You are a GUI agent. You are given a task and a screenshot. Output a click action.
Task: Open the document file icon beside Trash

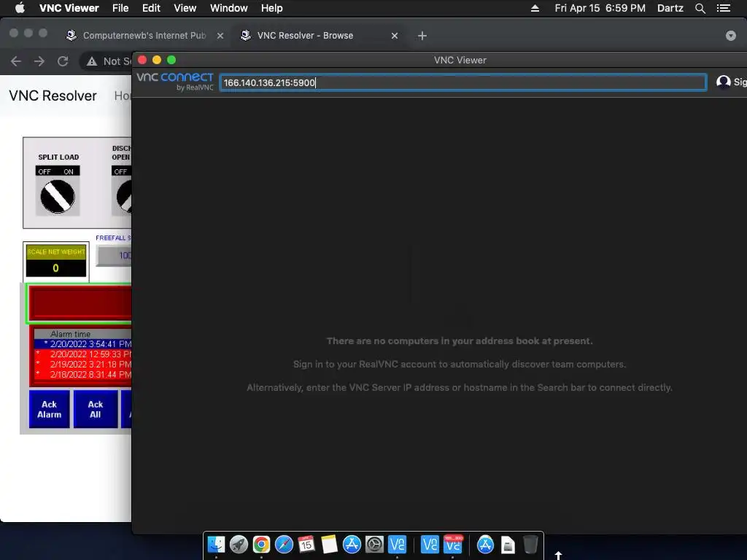tap(508, 544)
